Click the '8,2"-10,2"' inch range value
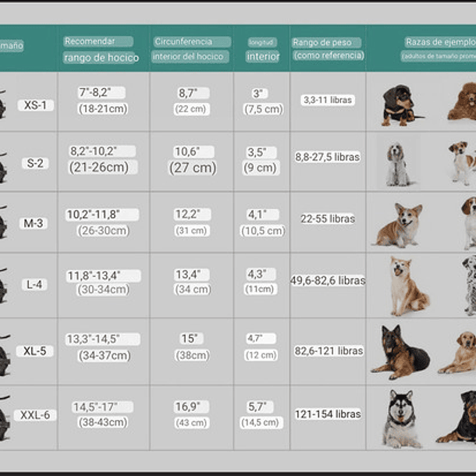 94,151
